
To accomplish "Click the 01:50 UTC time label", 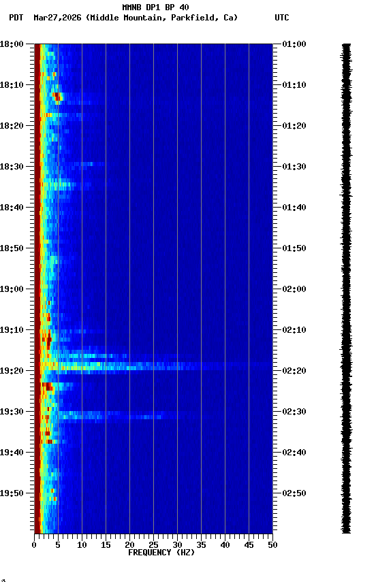I will click(x=294, y=248).
